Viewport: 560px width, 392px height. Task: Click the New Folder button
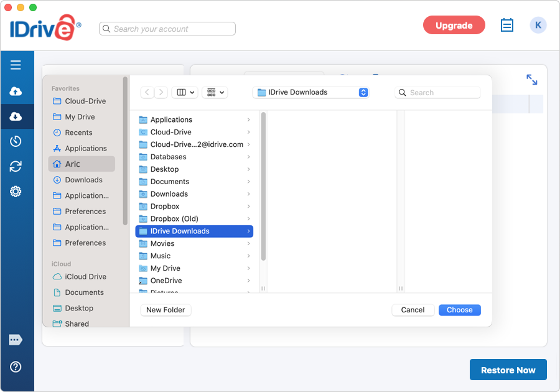pos(166,310)
